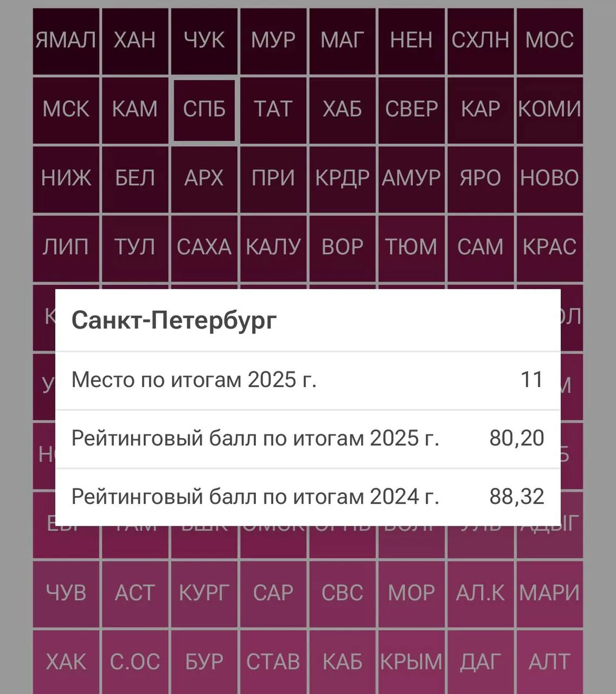Select the НОВО tile
This screenshot has width=616, height=694.
click(x=549, y=179)
